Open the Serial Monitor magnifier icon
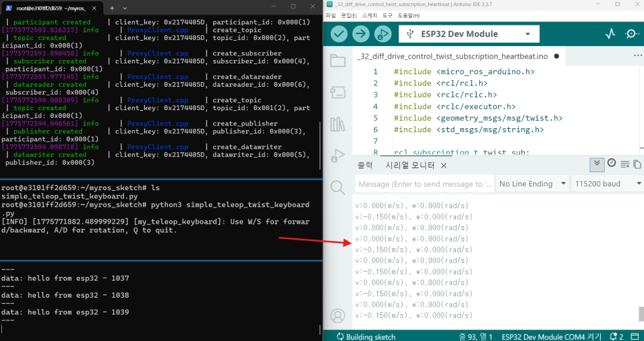 pyautogui.click(x=632, y=34)
